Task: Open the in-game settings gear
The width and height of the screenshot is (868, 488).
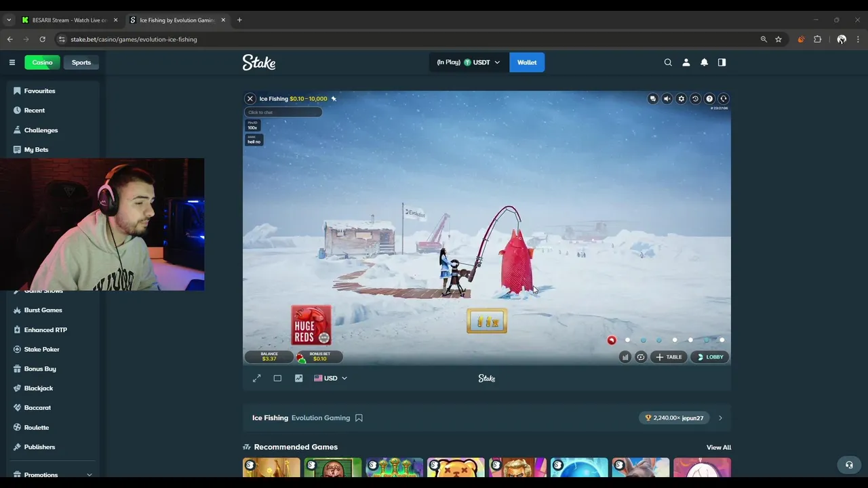Action: pos(682,99)
